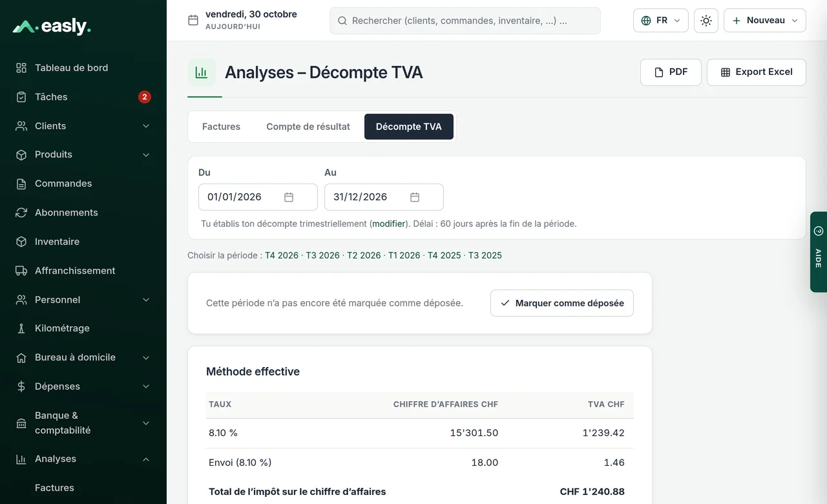This screenshot has height=504, width=827.
Task: Open the FR language dropdown
Action: point(661,21)
